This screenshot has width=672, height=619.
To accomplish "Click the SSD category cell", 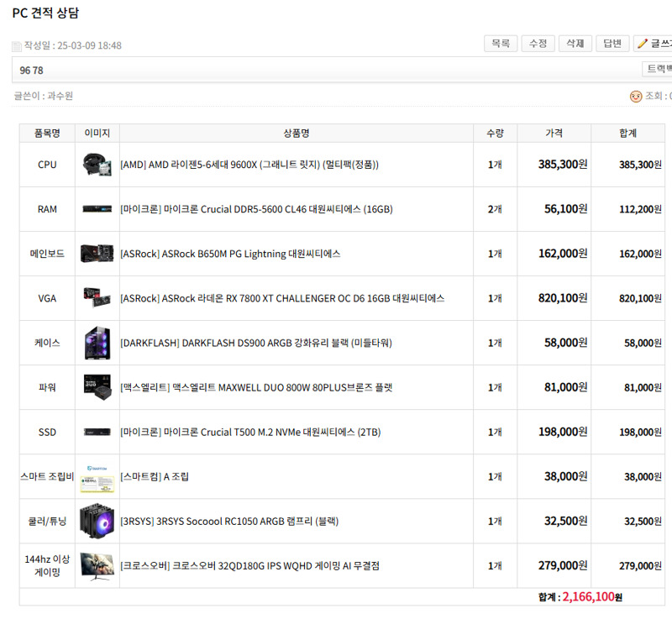I will point(47,433).
